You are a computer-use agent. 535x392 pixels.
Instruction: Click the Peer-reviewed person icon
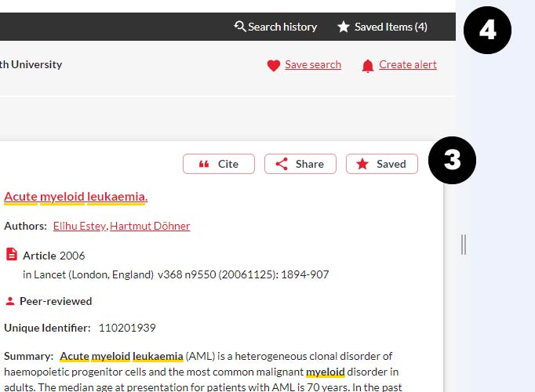[10, 301]
